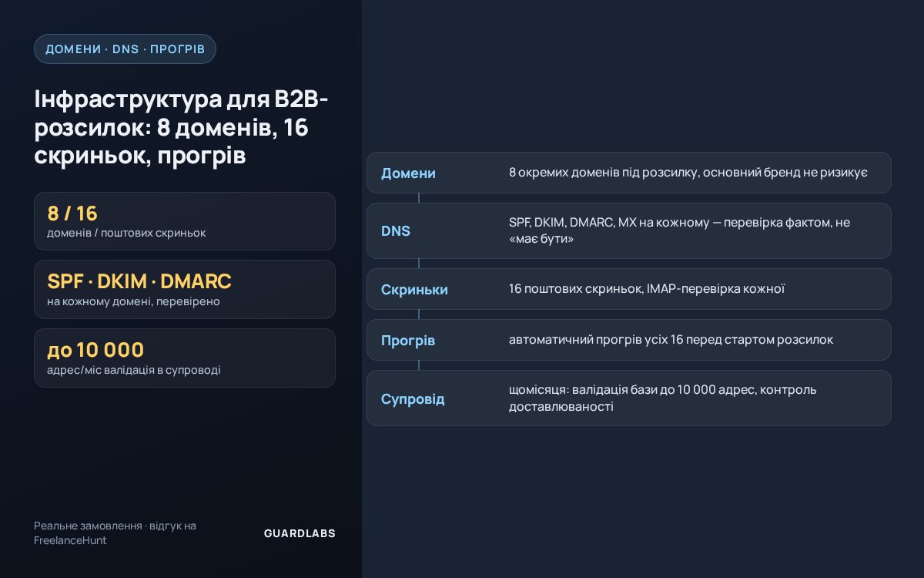924x578 pixels.
Task: Click the доменів / поштових скриньок caption
Action: [126, 233]
